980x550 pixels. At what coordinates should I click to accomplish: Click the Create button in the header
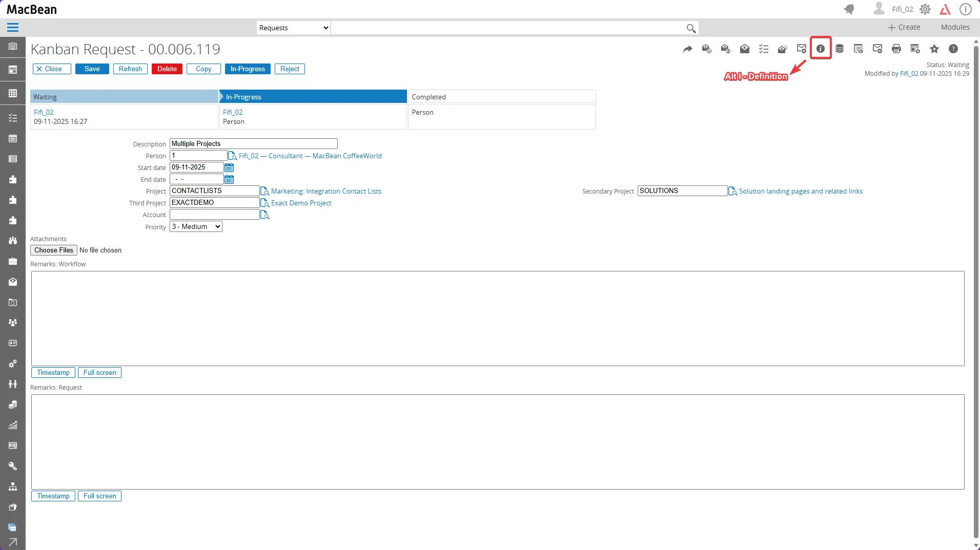904,27
